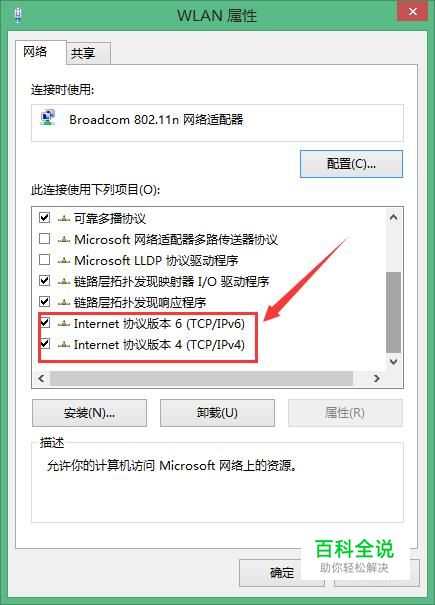Select the Internet 协议版本 4 (TCP/IPv4) icon

pyautogui.click(x=64, y=345)
